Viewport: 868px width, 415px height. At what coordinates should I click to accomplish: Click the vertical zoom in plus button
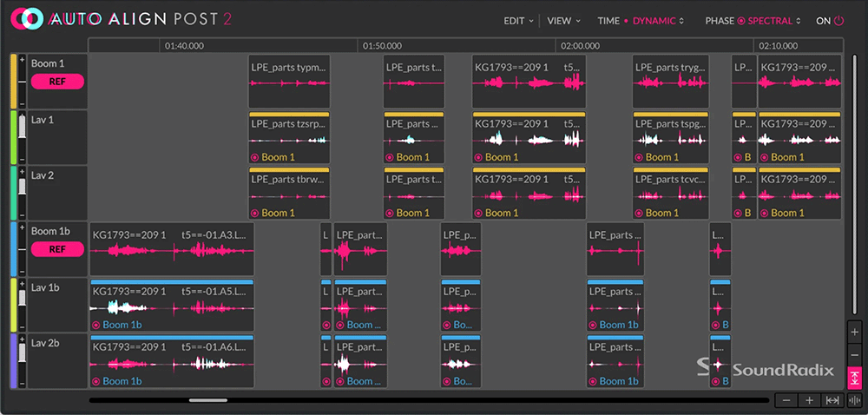coord(855,333)
